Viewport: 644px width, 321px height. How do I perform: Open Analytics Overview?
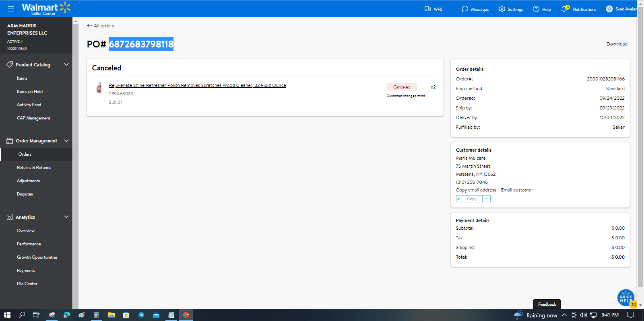point(26,230)
